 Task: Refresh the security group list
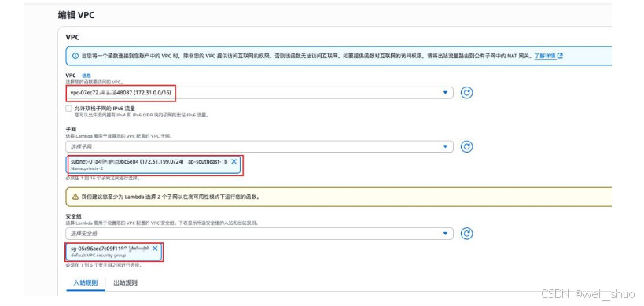pyautogui.click(x=466, y=234)
